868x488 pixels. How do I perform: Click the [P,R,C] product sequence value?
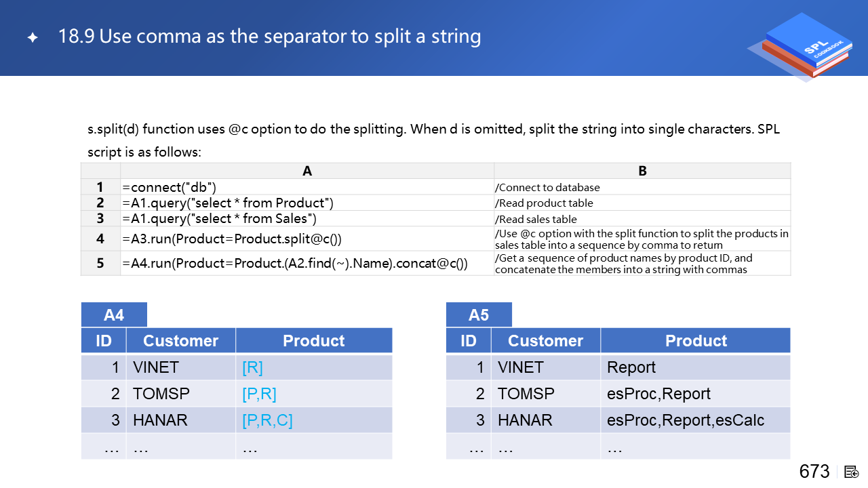(267, 420)
